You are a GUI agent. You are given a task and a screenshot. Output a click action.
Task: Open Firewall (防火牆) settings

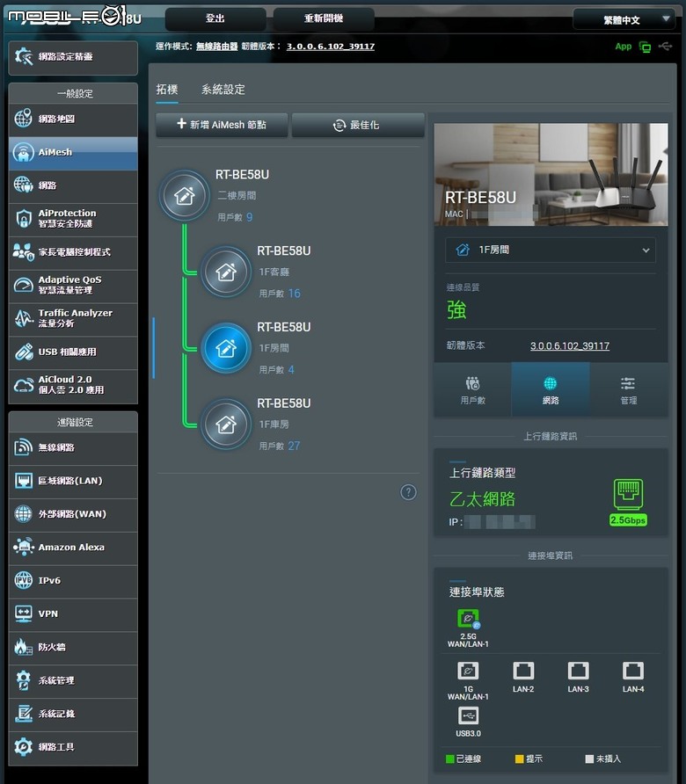(x=73, y=648)
